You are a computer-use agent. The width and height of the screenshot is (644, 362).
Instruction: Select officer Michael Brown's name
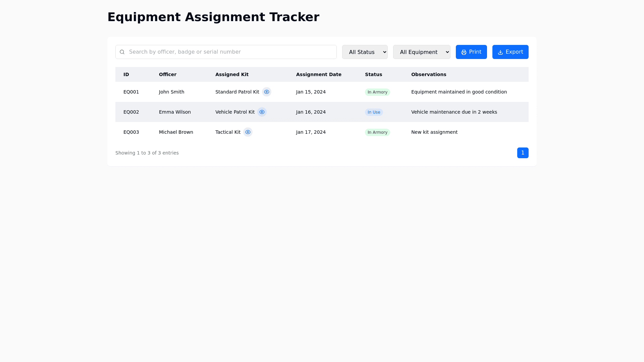[x=176, y=132]
